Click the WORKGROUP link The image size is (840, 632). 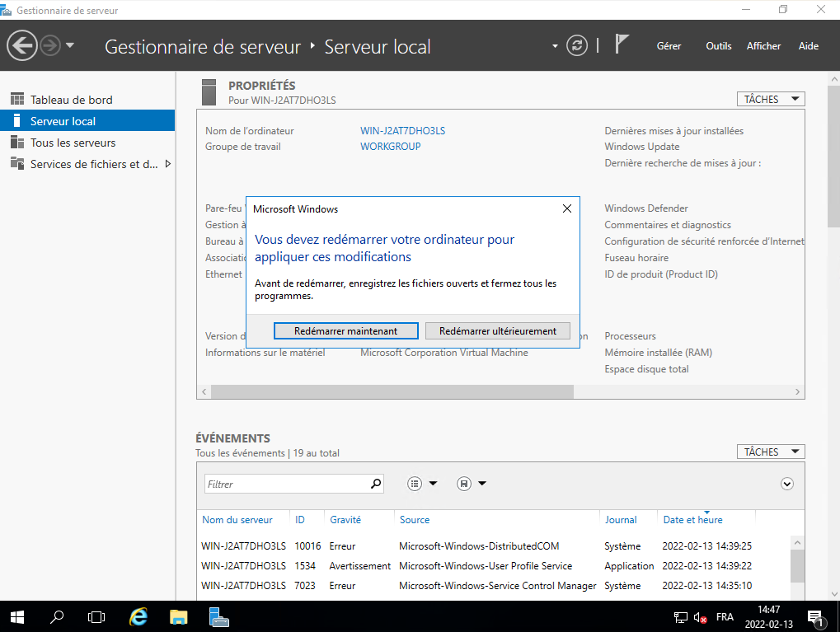click(390, 147)
